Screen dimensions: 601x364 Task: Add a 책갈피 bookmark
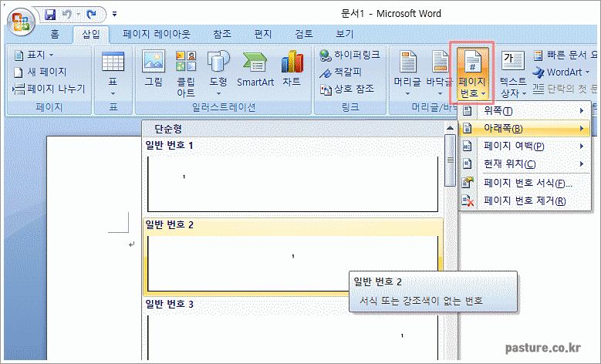340,72
